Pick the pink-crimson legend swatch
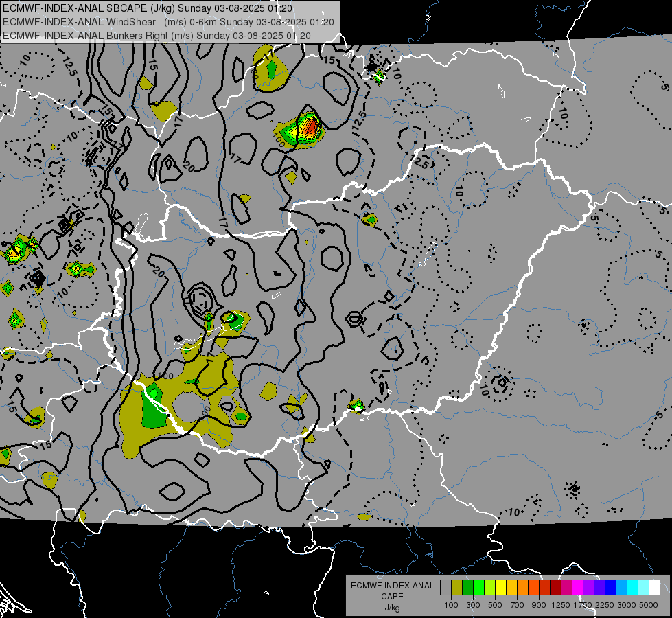672x618 pixels. click(566, 587)
